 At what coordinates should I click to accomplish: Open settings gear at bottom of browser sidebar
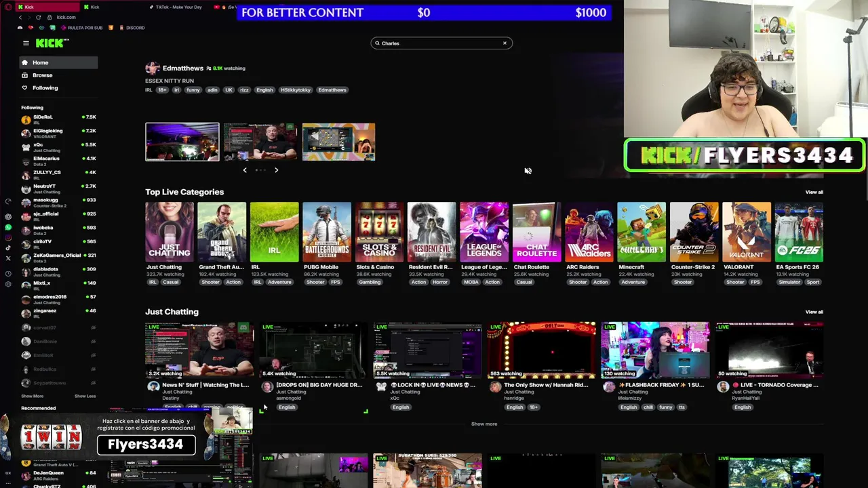pyautogui.click(x=8, y=284)
